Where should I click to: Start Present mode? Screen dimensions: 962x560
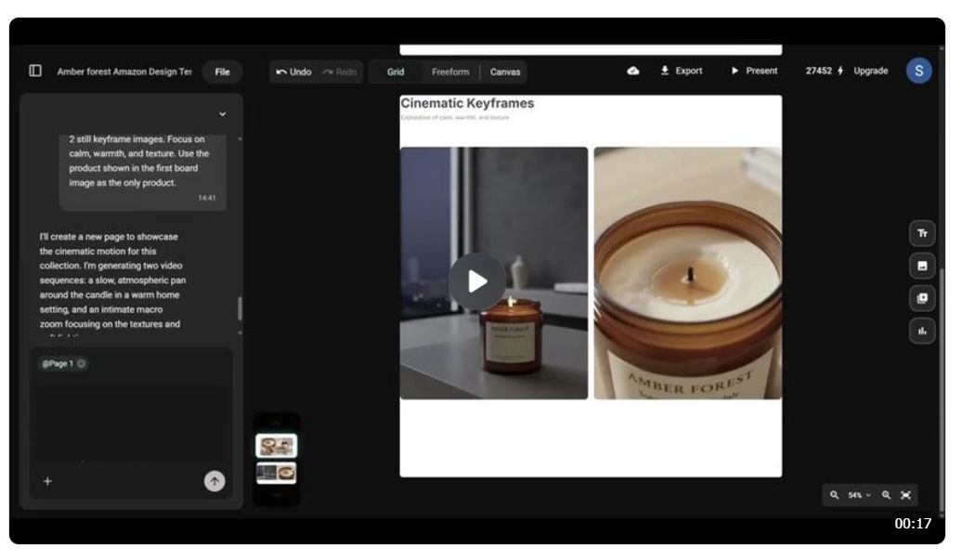(755, 71)
